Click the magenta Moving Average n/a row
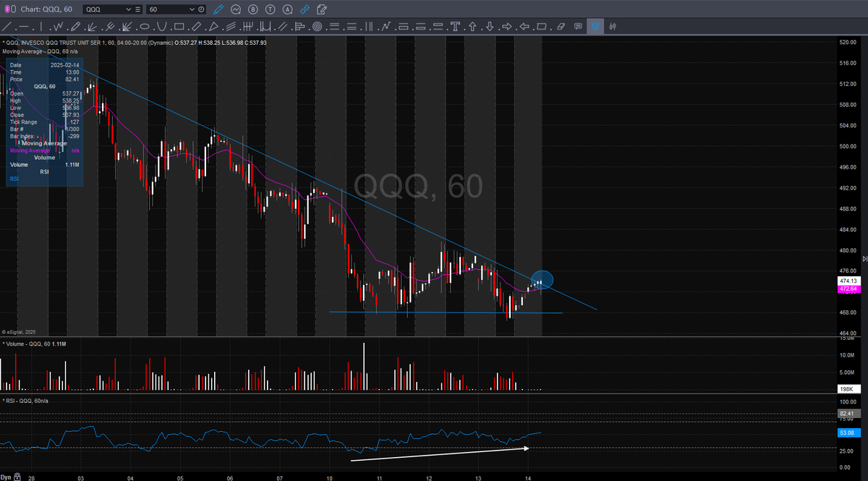Viewport: 868px width, 481px height. pos(44,150)
